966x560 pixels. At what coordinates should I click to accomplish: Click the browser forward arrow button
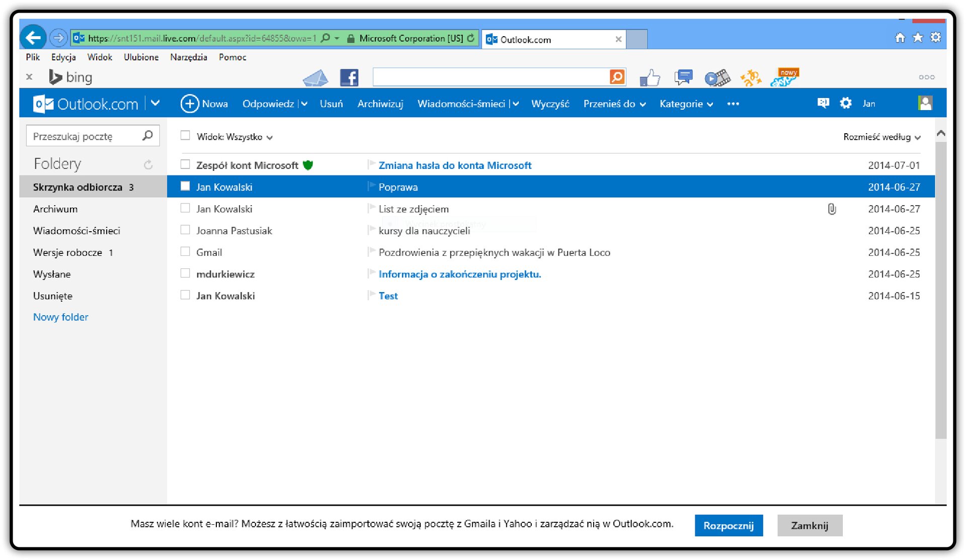tap(58, 38)
